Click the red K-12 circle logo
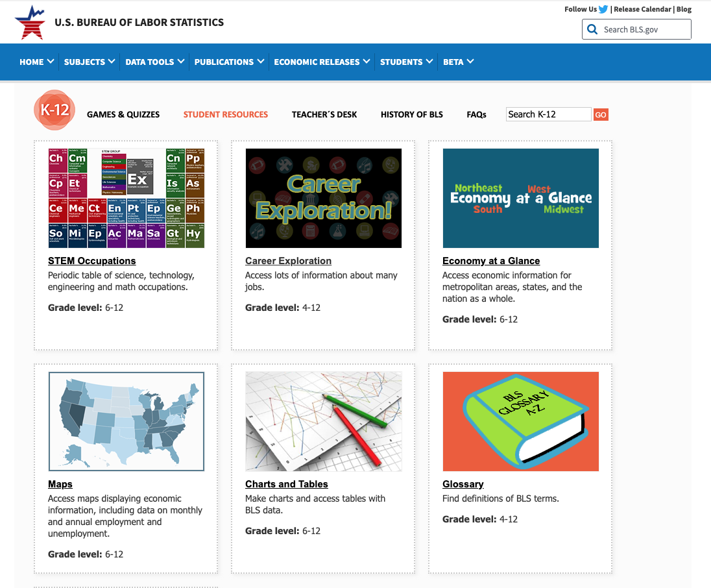The image size is (711, 588). pyautogui.click(x=54, y=110)
